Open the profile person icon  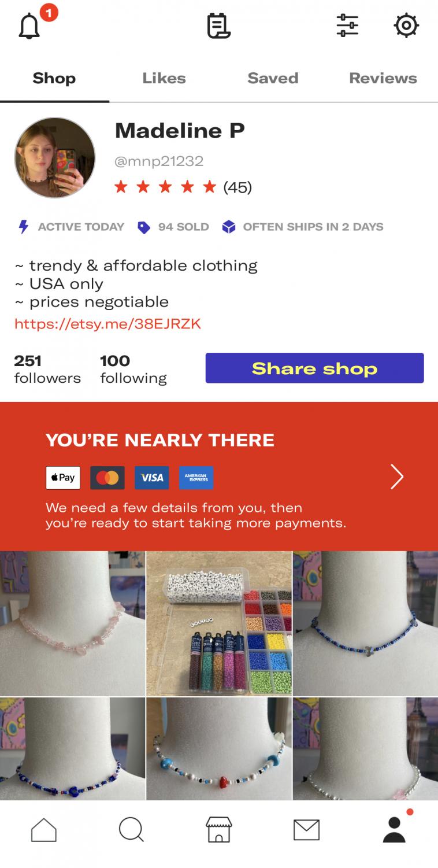[x=394, y=830]
